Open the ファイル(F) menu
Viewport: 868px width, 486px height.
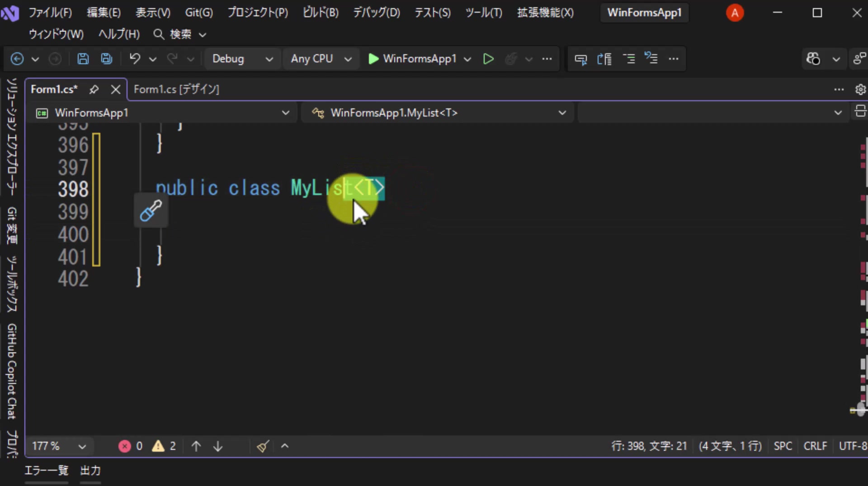click(x=50, y=13)
